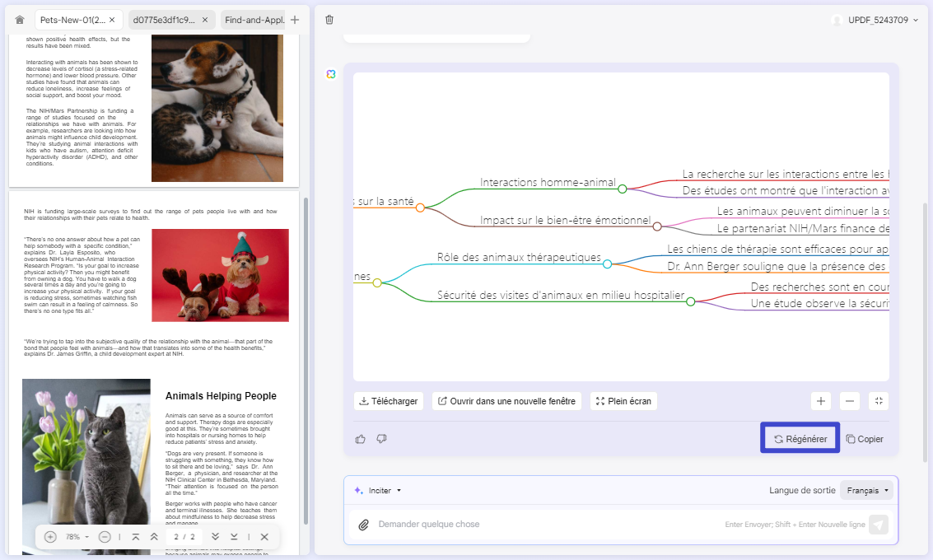Add a new tab with plus icon

pos(295,20)
